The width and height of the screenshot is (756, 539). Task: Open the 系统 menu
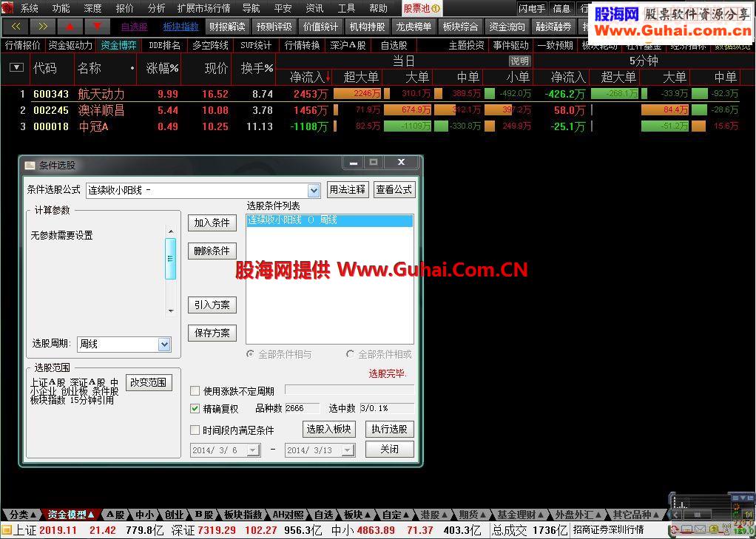[x=30, y=8]
